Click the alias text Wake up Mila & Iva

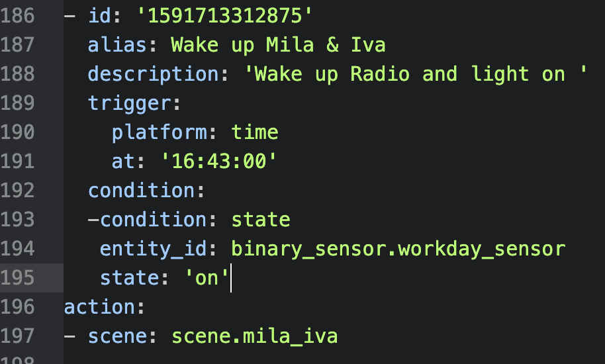(278, 45)
